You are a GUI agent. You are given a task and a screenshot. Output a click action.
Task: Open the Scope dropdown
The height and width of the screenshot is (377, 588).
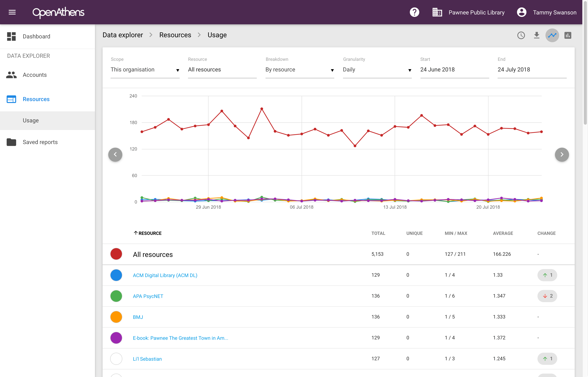[145, 70]
